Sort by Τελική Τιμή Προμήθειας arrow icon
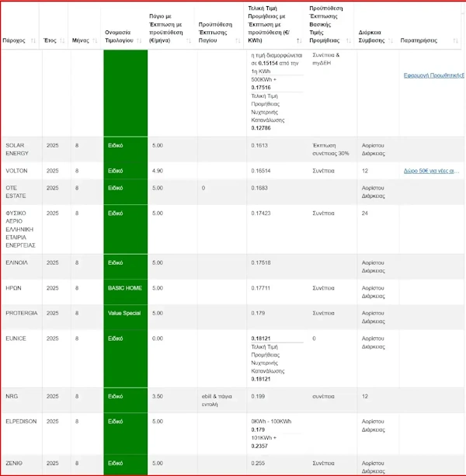The image size is (466, 476). 299,40
